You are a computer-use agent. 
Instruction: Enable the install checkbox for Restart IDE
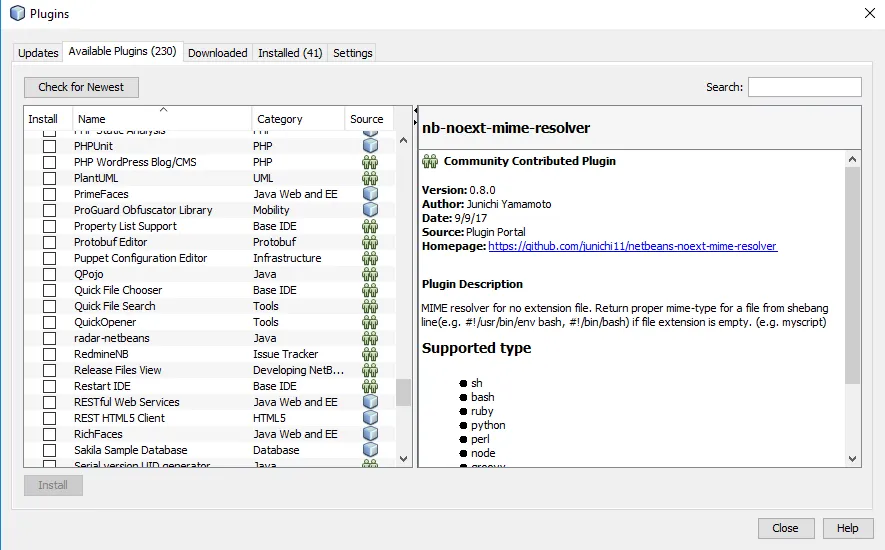pos(49,386)
